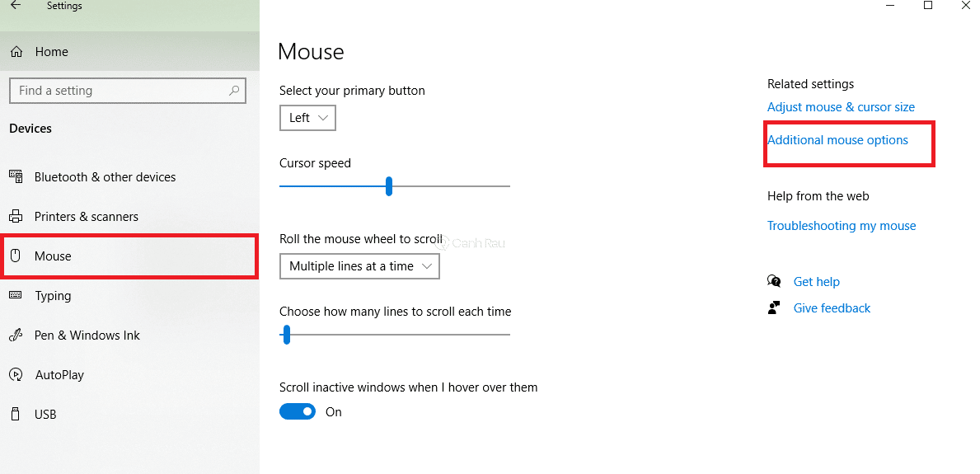Click the Home icon in sidebar
This screenshot has height=474, width=980.
click(x=16, y=52)
